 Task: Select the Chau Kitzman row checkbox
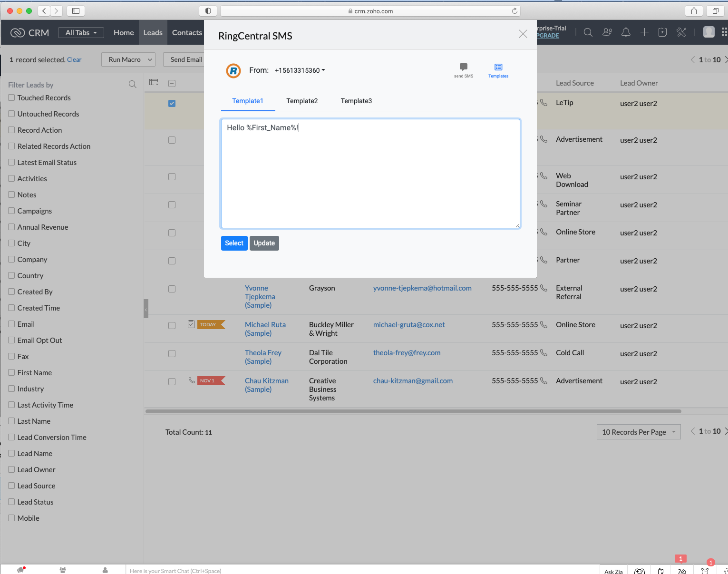pos(172,381)
